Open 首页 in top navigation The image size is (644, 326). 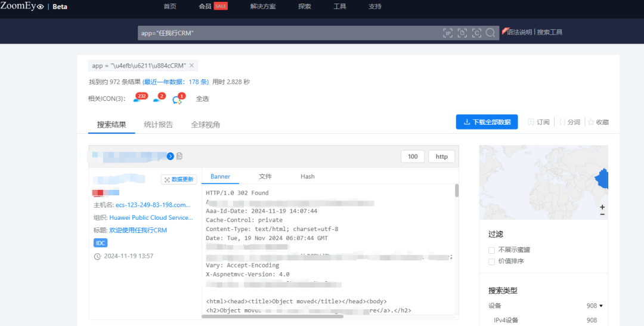pyautogui.click(x=170, y=7)
